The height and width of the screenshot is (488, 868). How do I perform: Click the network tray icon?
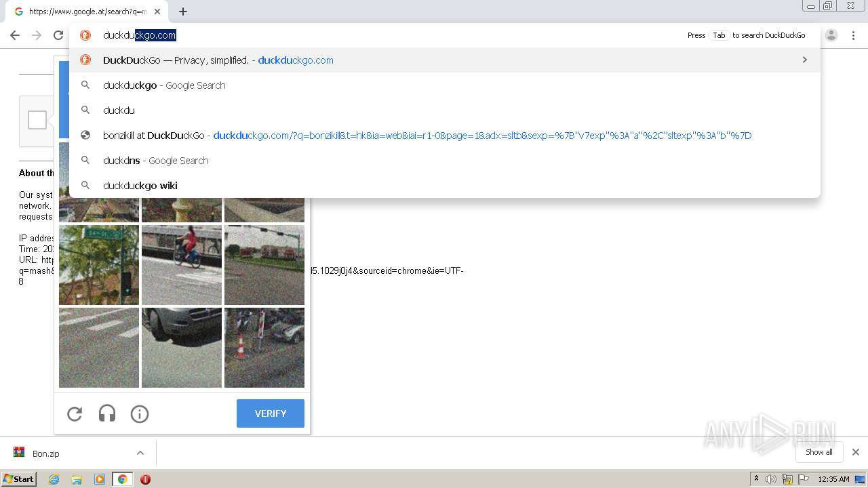pos(787,479)
